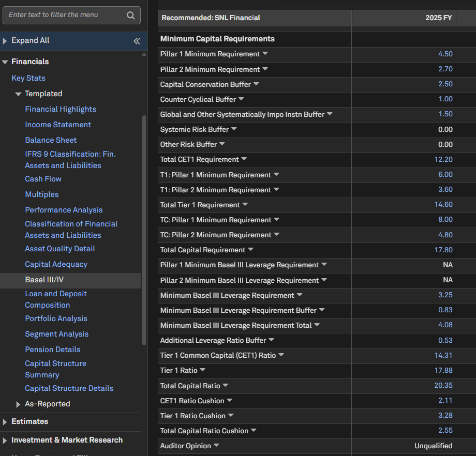Open the Key Stats link
The image size is (476, 456).
click(x=28, y=78)
